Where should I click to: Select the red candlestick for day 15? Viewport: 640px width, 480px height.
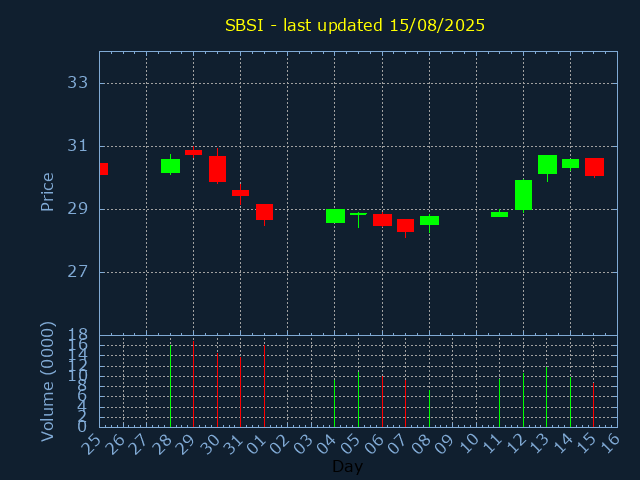point(594,167)
